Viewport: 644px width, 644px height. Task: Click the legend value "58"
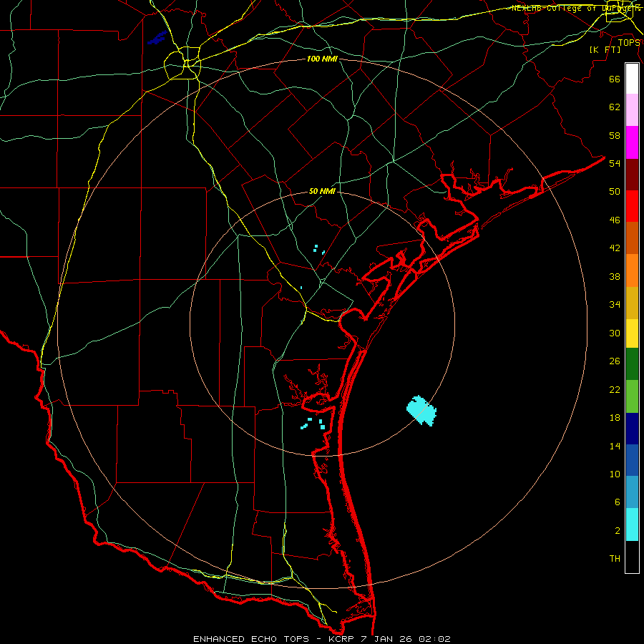pos(615,135)
